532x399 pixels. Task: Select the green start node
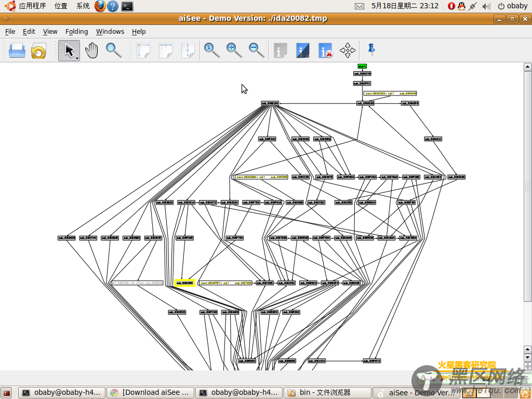[362, 66]
